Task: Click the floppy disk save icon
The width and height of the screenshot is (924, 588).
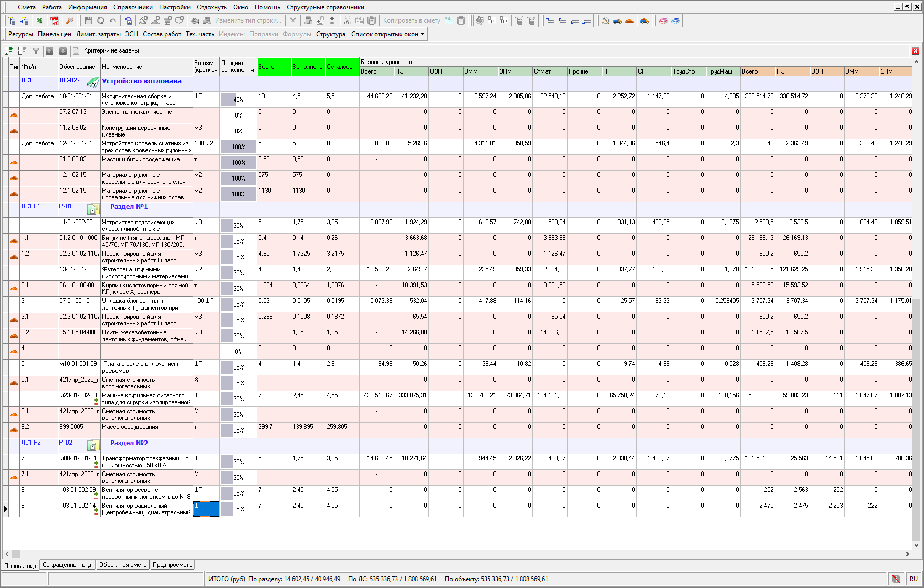Action: (89, 20)
